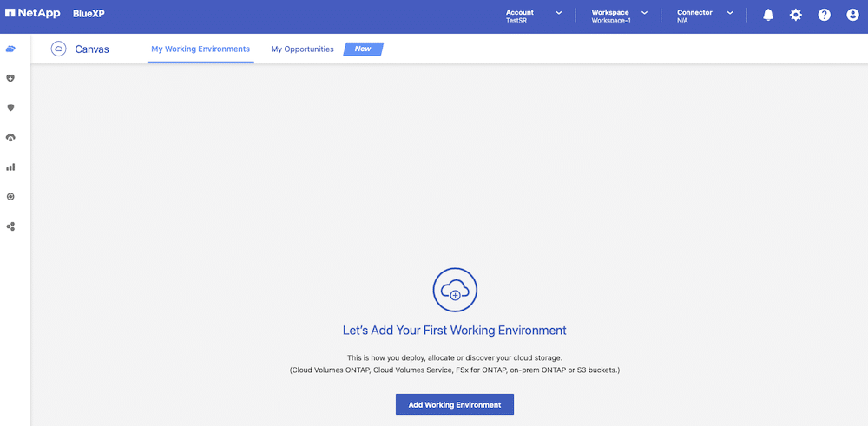This screenshot has height=426, width=868.
Task: Open the Protection shield icon in sidebar
Action: coord(10,108)
